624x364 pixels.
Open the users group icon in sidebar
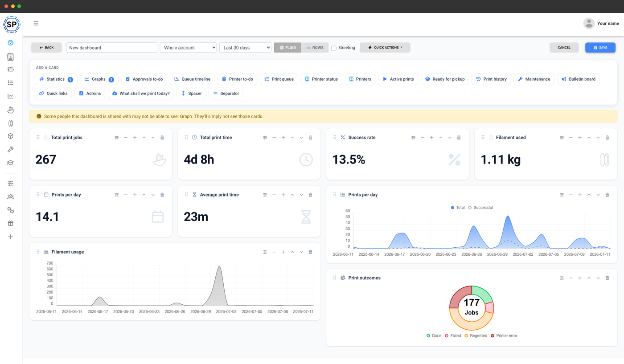pos(11,197)
